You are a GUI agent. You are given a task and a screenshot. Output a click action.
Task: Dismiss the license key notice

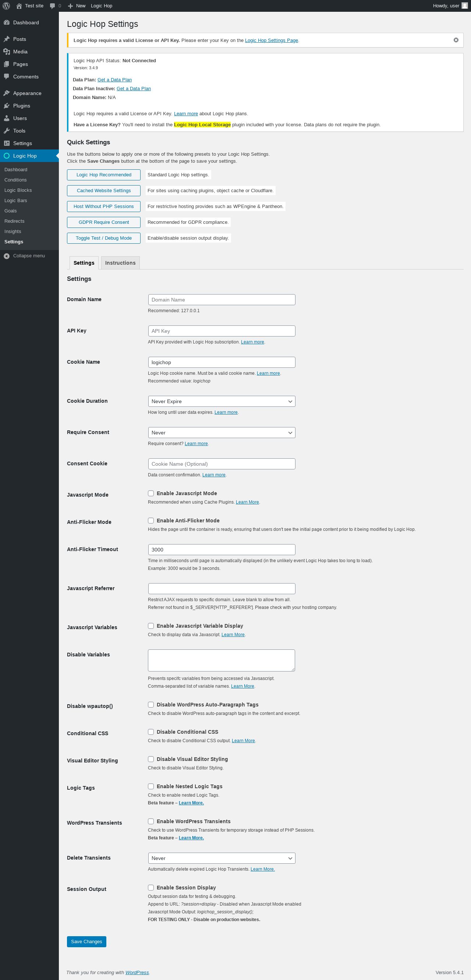point(456,40)
